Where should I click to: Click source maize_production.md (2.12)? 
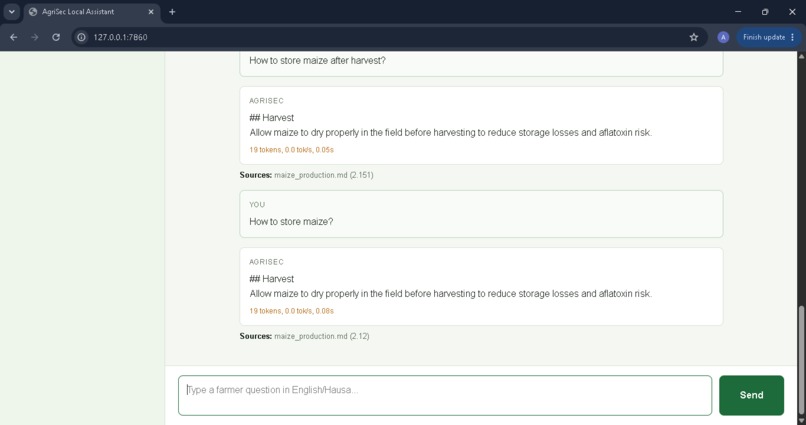[x=321, y=336]
